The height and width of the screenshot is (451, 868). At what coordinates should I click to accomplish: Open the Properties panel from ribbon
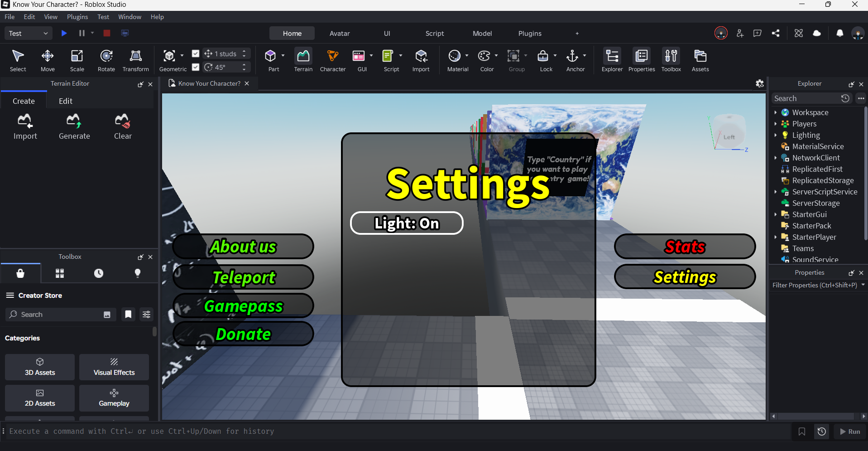pos(642,60)
